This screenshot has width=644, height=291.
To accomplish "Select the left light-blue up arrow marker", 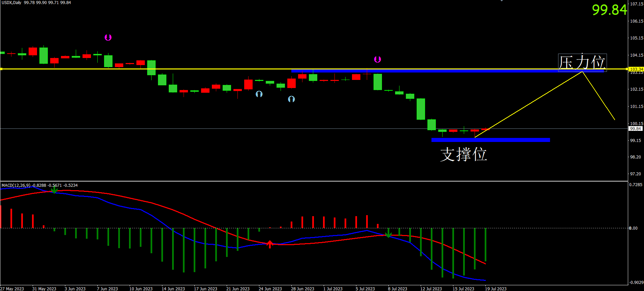I will (259, 94).
